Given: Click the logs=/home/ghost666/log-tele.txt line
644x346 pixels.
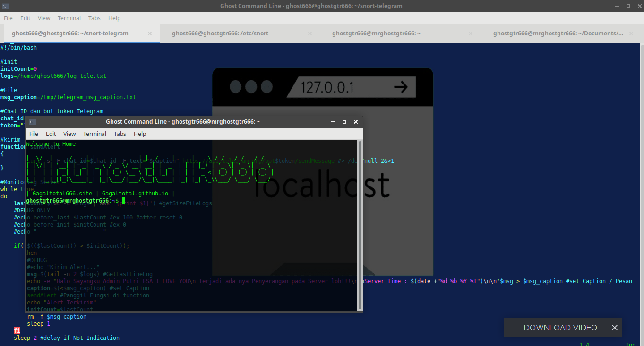Looking at the screenshot, I should pos(53,76).
